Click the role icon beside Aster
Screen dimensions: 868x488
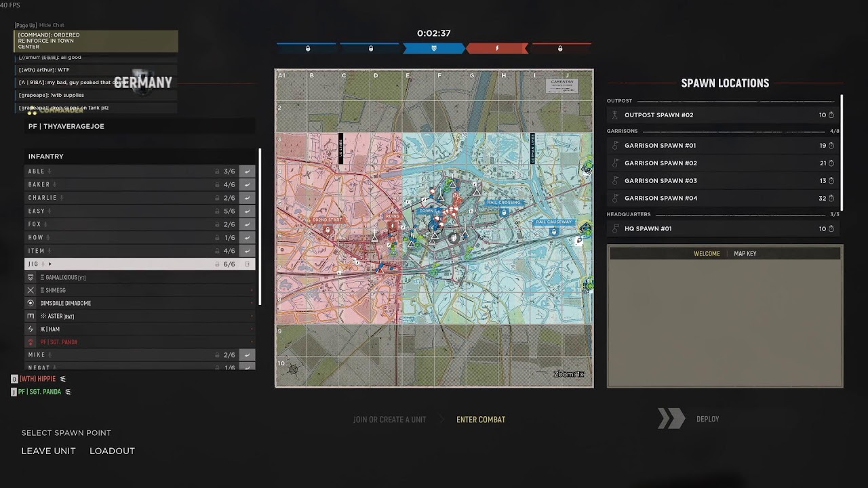(31, 316)
